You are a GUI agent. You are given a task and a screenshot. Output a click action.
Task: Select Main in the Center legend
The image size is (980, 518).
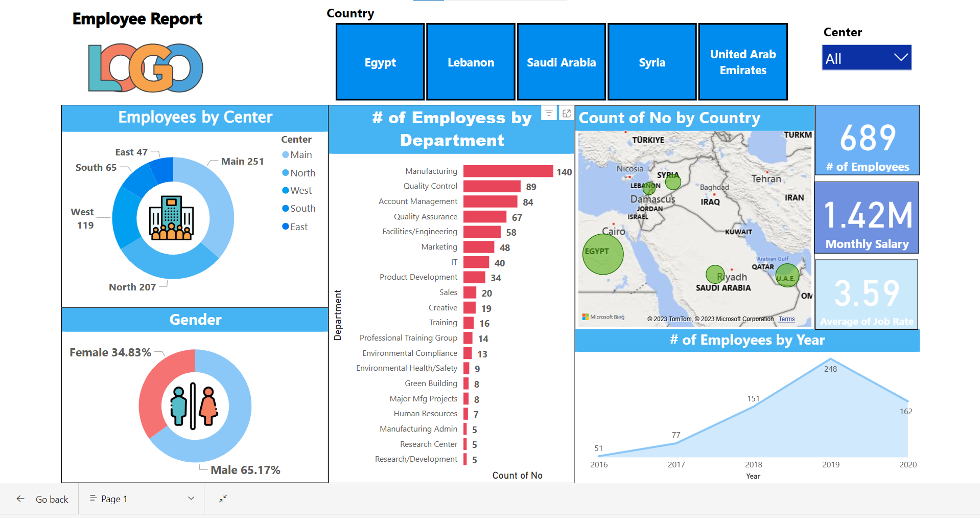[x=300, y=154]
